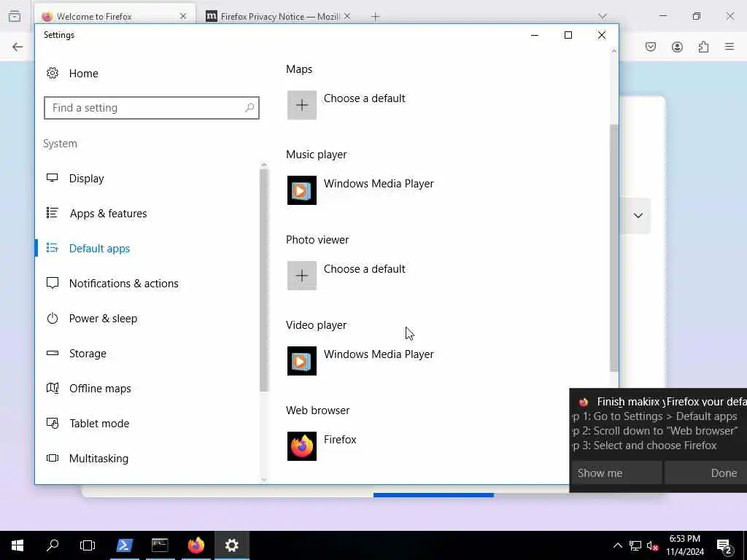
Task: Click the Firefox back arrow
Action: pos(18,47)
